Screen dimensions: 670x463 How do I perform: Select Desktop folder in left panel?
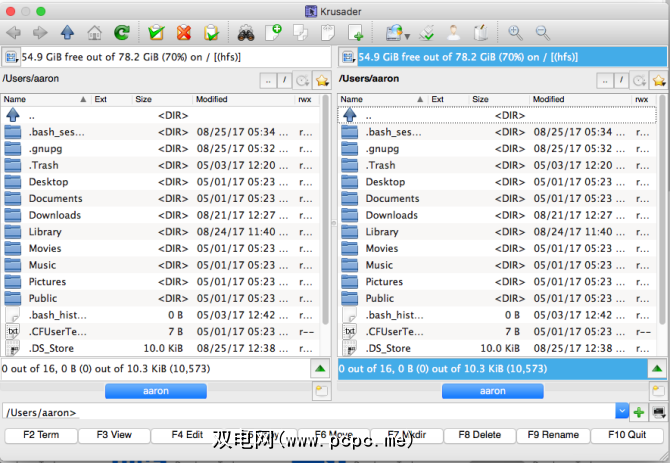coord(160,182)
